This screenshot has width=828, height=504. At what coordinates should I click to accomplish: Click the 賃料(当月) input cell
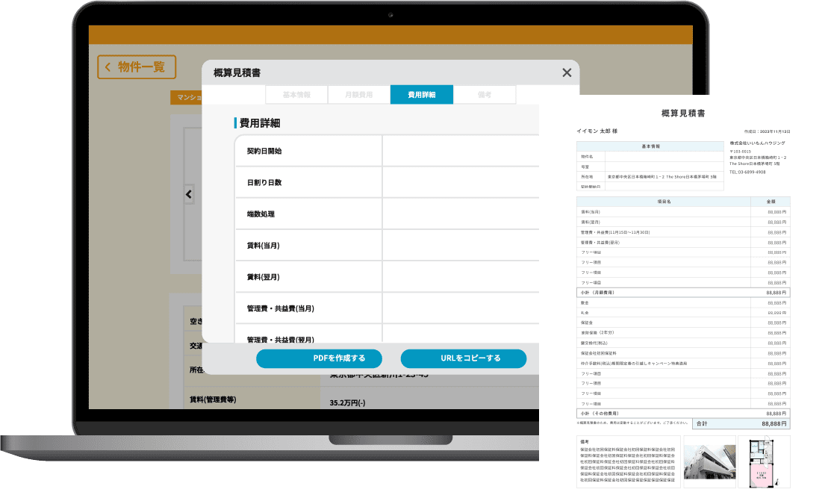point(460,245)
